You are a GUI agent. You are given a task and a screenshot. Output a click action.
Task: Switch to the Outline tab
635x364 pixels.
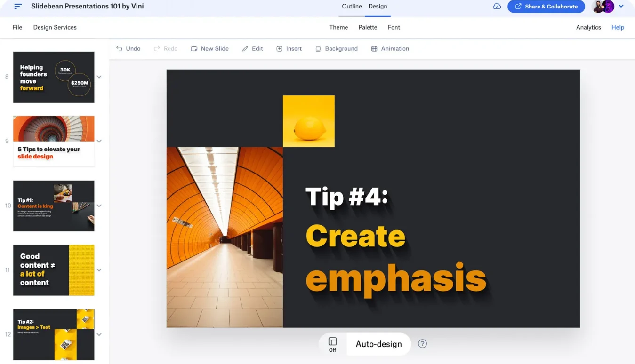(352, 7)
